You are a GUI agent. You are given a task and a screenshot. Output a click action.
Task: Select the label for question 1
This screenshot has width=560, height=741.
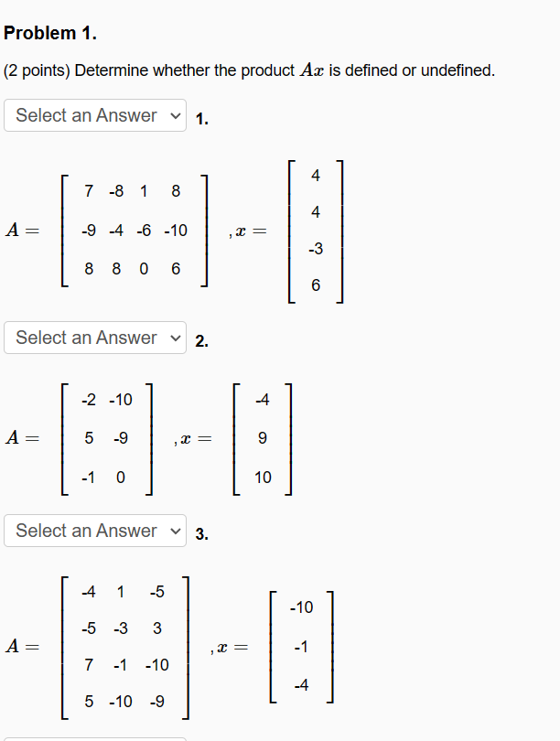(202, 117)
